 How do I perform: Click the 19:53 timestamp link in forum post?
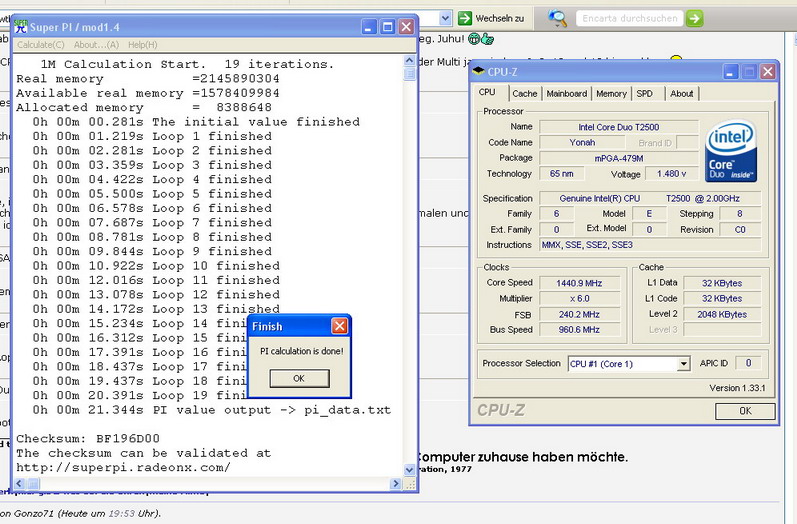pyautogui.click(x=121, y=513)
